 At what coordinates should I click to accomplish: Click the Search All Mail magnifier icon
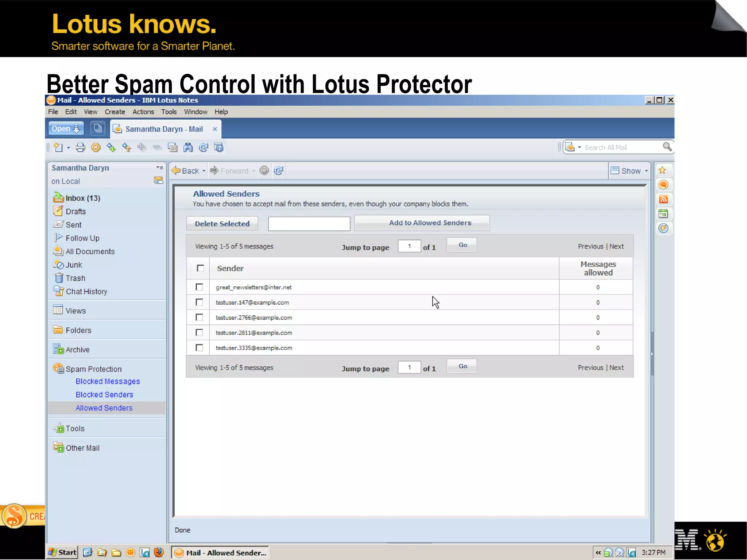(x=667, y=147)
